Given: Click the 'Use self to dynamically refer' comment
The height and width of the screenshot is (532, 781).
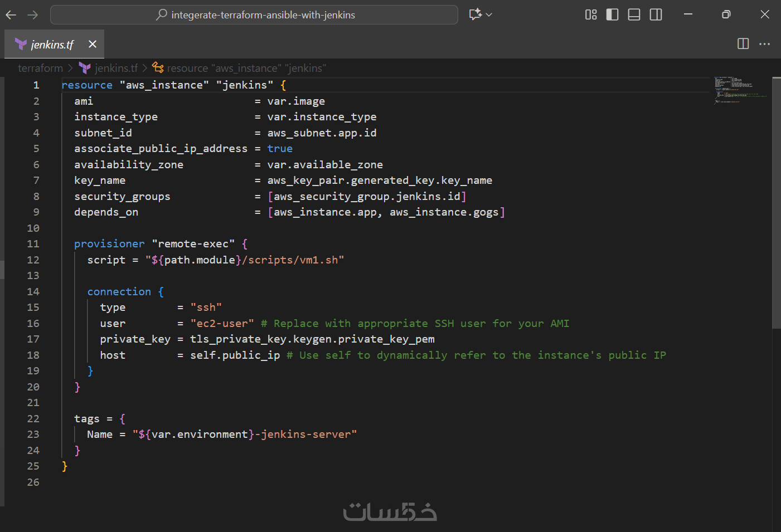Looking at the screenshot, I should pos(477,355).
